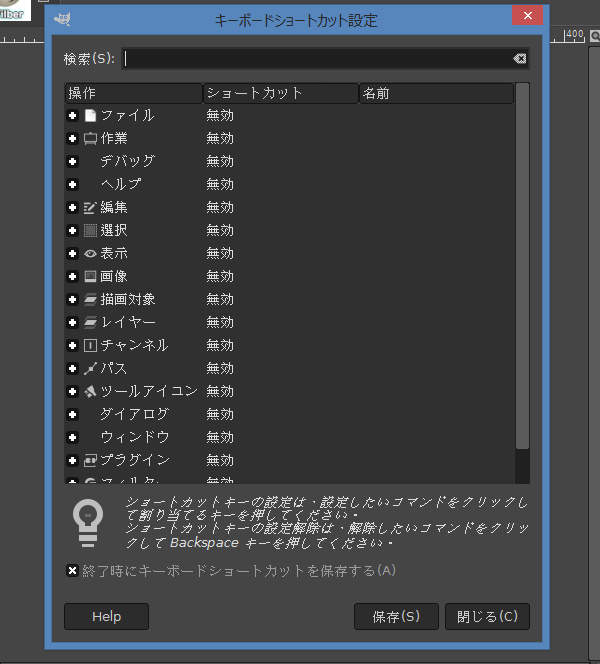Click 無効 shortcut cell in 編集 row
Image resolution: width=600 pixels, height=664 pixels.
point(220,208)
